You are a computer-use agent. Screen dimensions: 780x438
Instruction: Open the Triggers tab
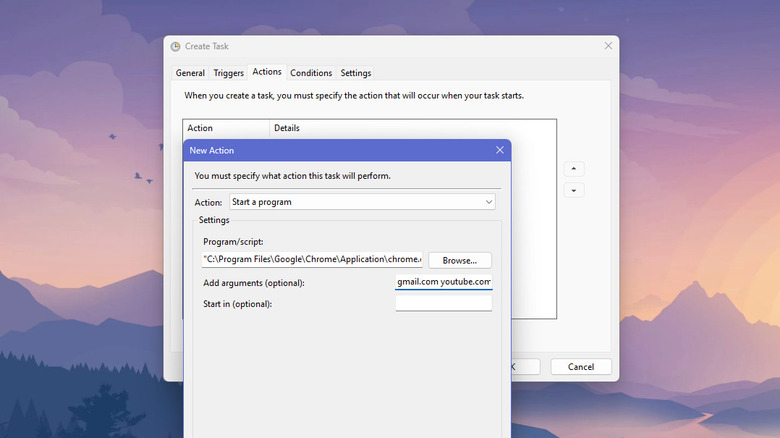coord(228,73)
